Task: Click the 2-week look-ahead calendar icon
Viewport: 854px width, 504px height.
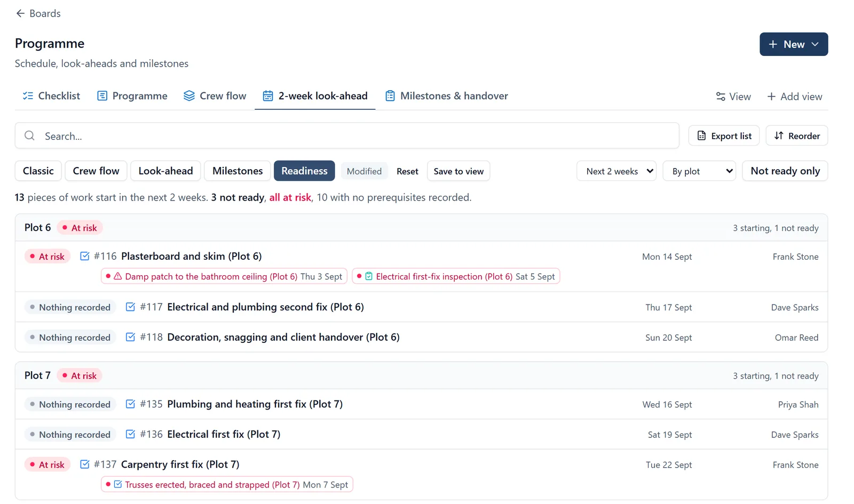Action: point(268,96)
